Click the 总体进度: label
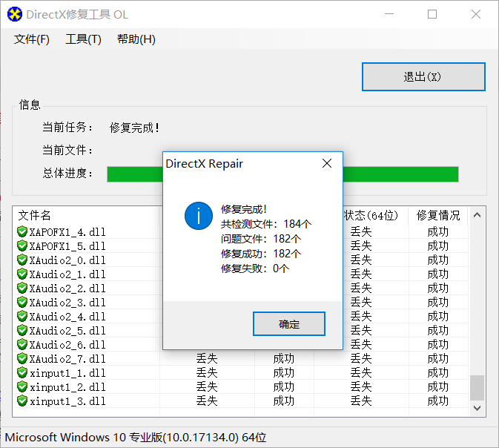Image resolution: width=499 pixels, height=448 pixels. click(67, 174)
